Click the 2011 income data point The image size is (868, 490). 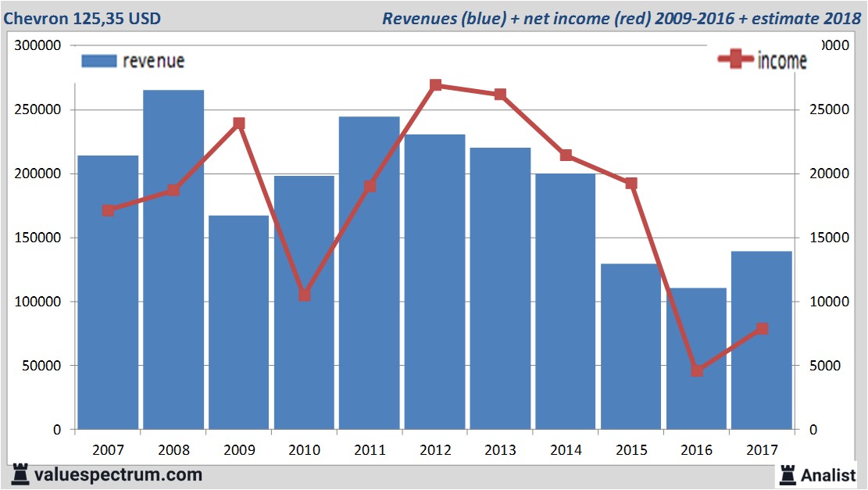[x=370, y=186]
